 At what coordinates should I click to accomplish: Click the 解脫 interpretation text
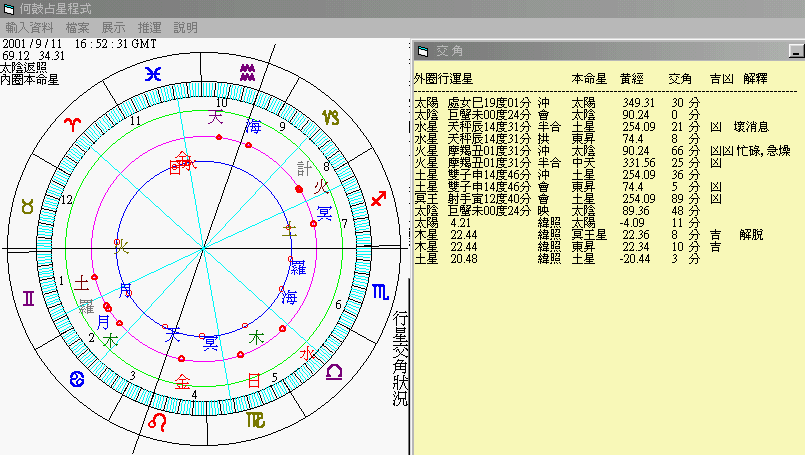(x=752, y=235)
